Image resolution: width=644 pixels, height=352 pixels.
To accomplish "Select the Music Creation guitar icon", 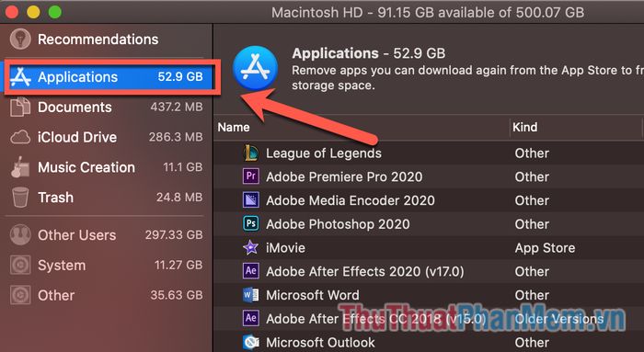I will point(20,167).
